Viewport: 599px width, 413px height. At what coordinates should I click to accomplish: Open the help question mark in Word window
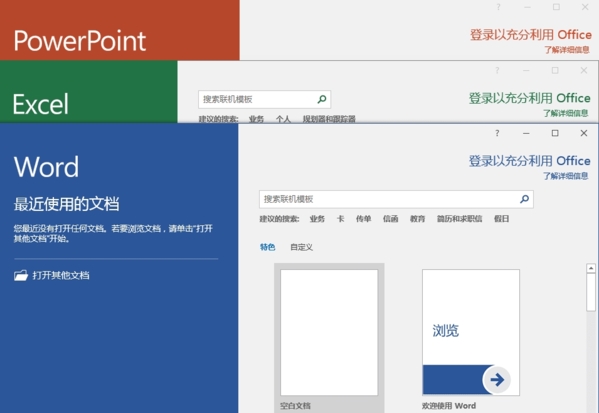coord(497,133)
